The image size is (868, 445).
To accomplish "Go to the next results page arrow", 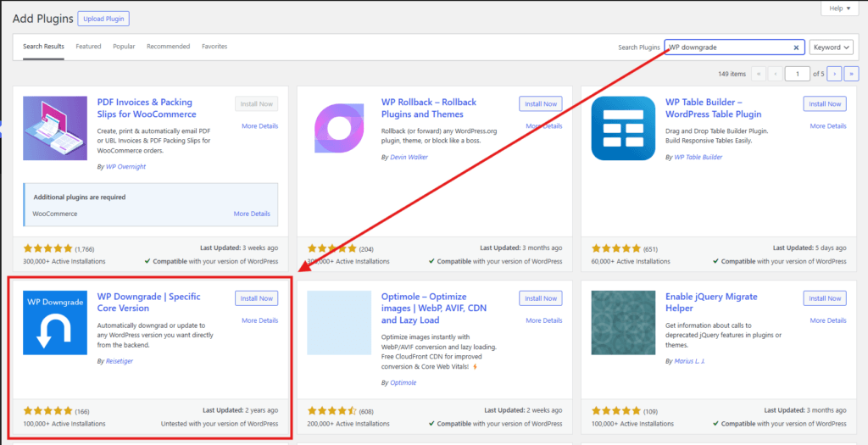I will pyautogui.click(x=835, y=74).
